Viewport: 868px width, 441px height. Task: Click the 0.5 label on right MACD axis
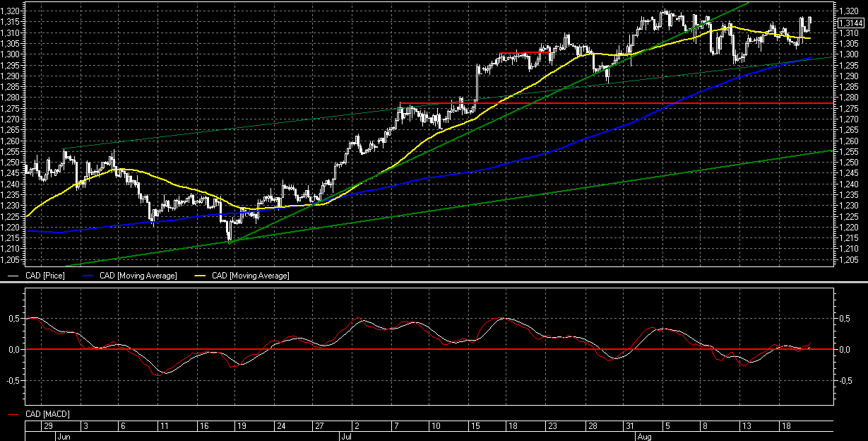click(x=845, y=319)
